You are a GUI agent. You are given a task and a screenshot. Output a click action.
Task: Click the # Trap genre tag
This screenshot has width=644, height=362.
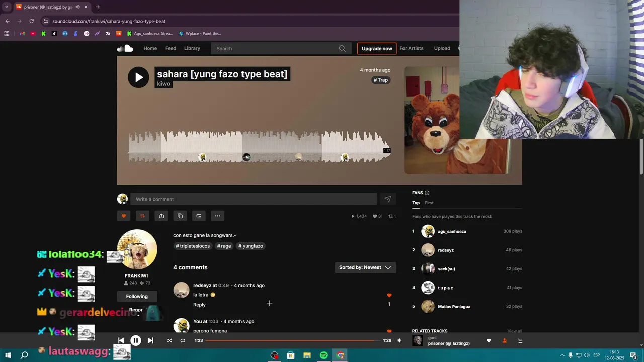point(381,80)
